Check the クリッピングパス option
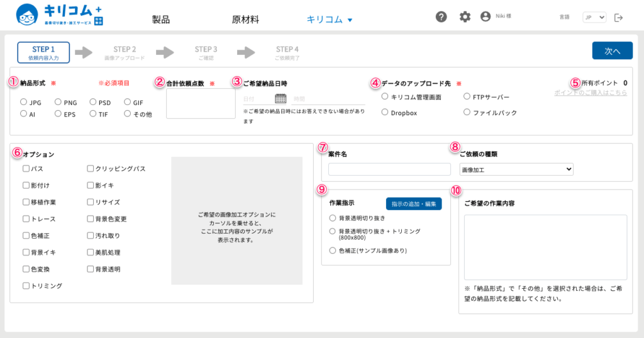 [91, 169]
